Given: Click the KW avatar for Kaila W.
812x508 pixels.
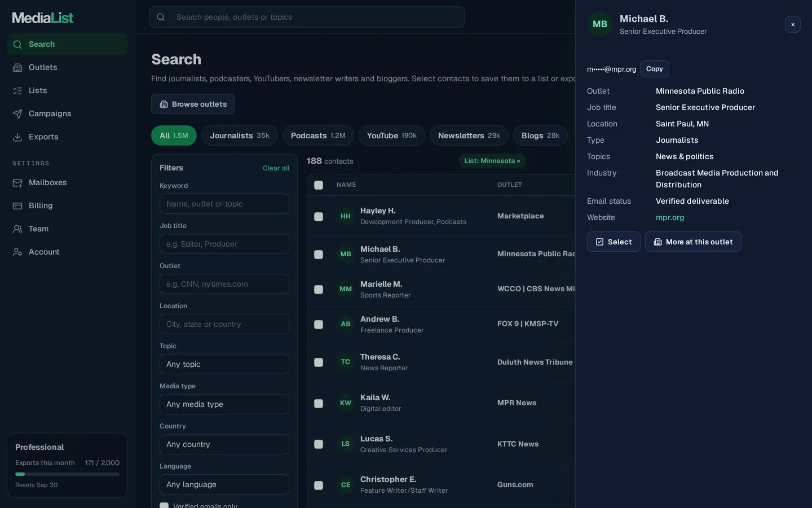Looking at the screenshot, I should point(346,403).
